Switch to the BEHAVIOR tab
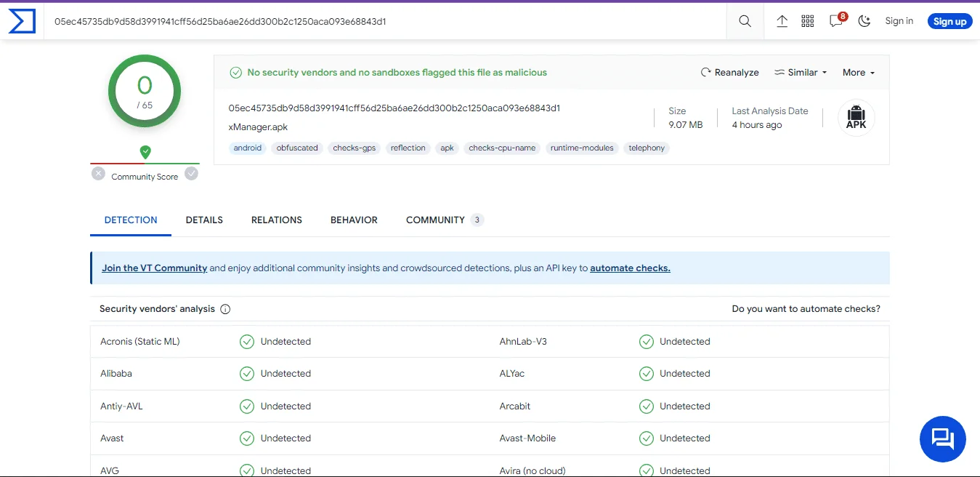980x477 pixels. (x=354, y=220)
